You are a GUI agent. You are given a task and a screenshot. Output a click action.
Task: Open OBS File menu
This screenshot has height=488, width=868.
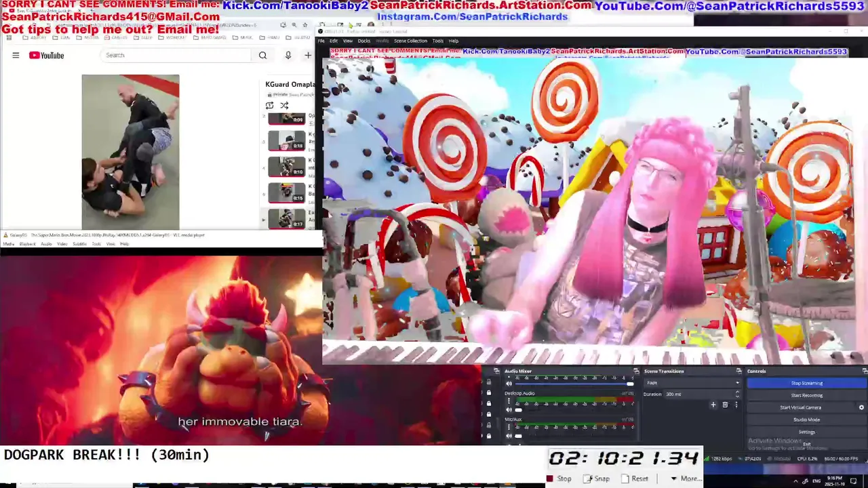tap(321, 41)
